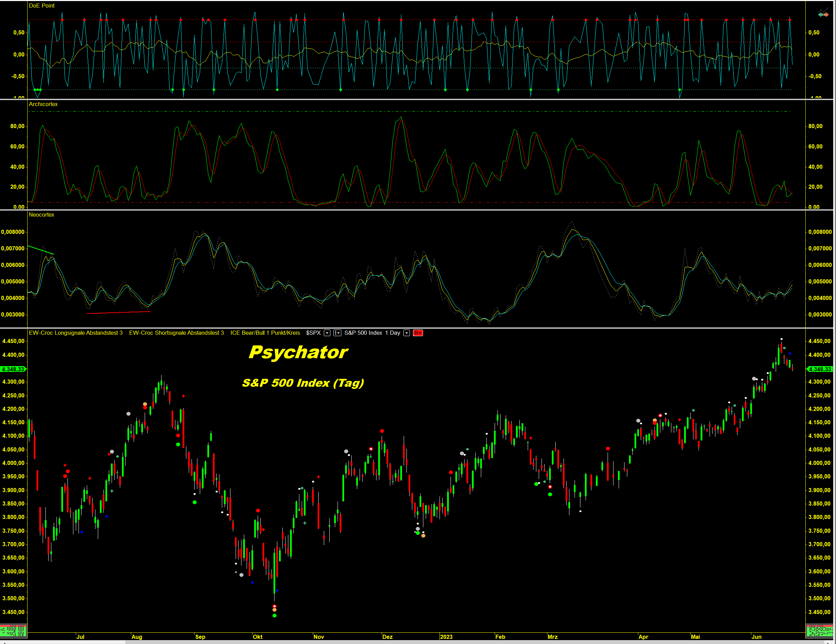This screenshot has width=836, height=644.
Task: Select EW-Croc Longsignale Abstandstest 3 label
Action: pos(76,333)
